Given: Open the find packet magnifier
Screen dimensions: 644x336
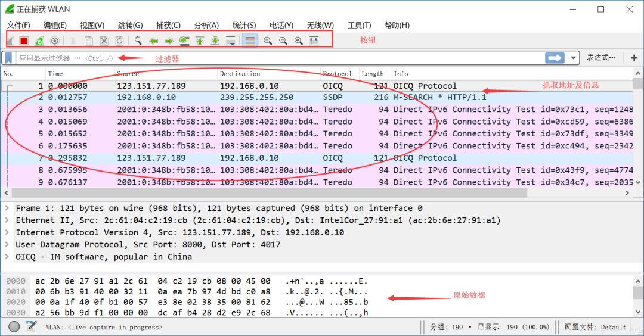Looking at the screenshot, I should [138, 41].
